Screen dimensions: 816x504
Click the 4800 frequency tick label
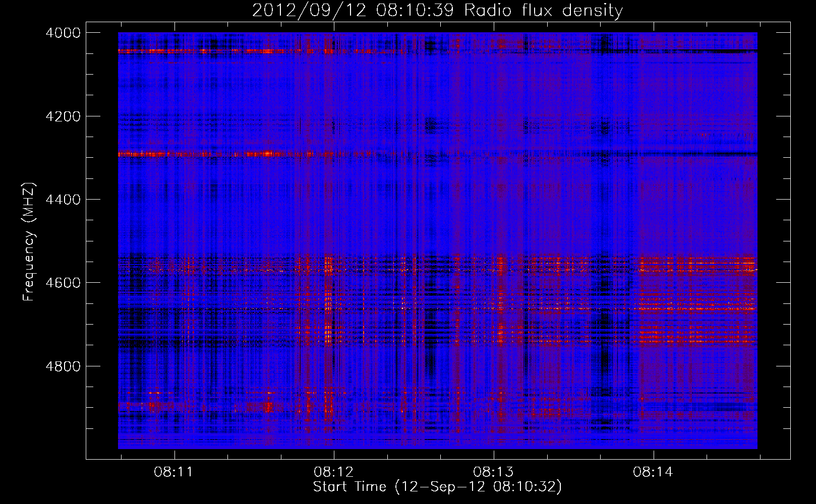click(x=63, y=366)
